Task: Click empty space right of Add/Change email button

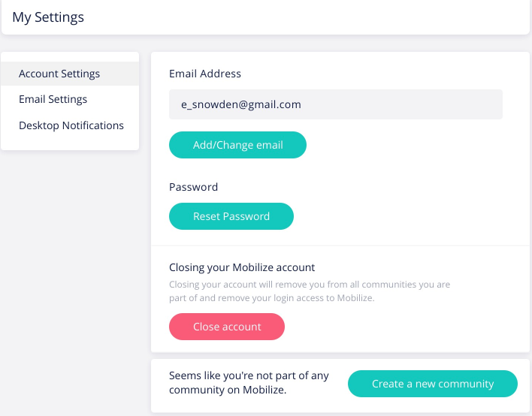Action: point(407,145)
